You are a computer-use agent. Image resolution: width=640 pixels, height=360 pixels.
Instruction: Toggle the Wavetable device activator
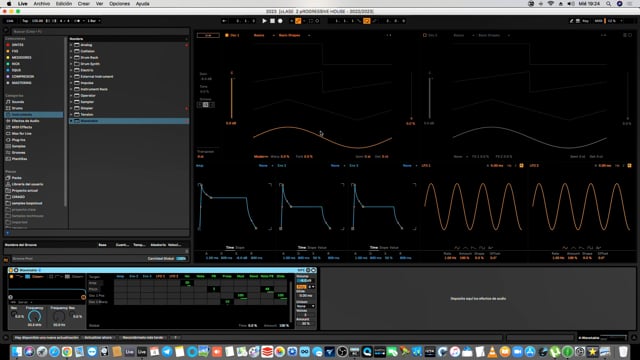pyautogui.click(x=11, y=270)
